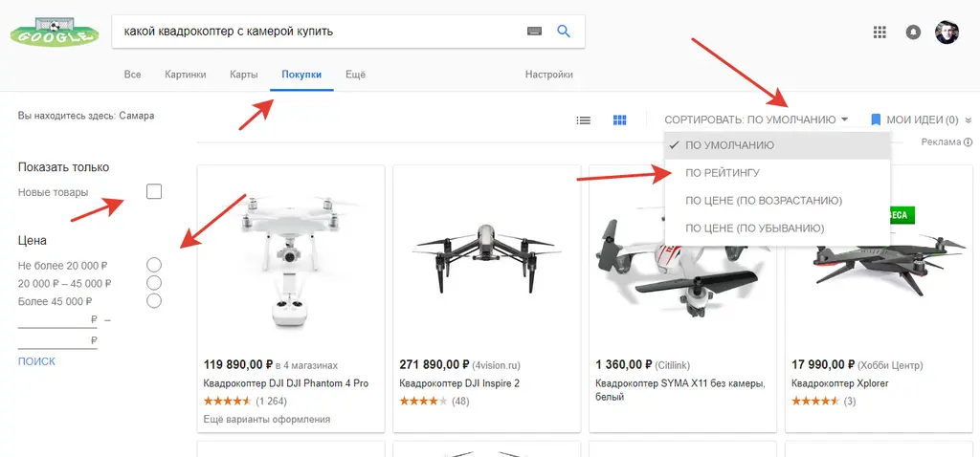Click the Google doodle logo
980x457 pixels.
click(54, 33)
